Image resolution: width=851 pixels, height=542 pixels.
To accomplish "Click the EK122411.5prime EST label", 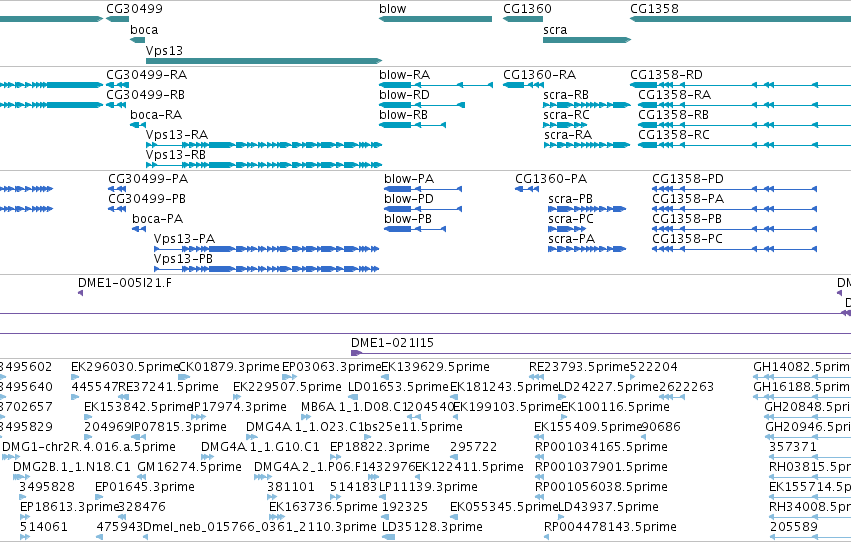I will (x=469, y=468).
